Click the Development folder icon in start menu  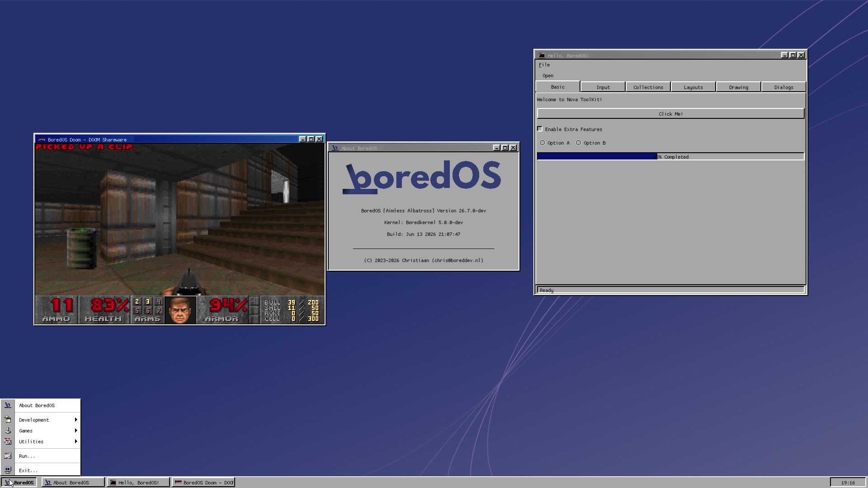(x=8, y=420)
